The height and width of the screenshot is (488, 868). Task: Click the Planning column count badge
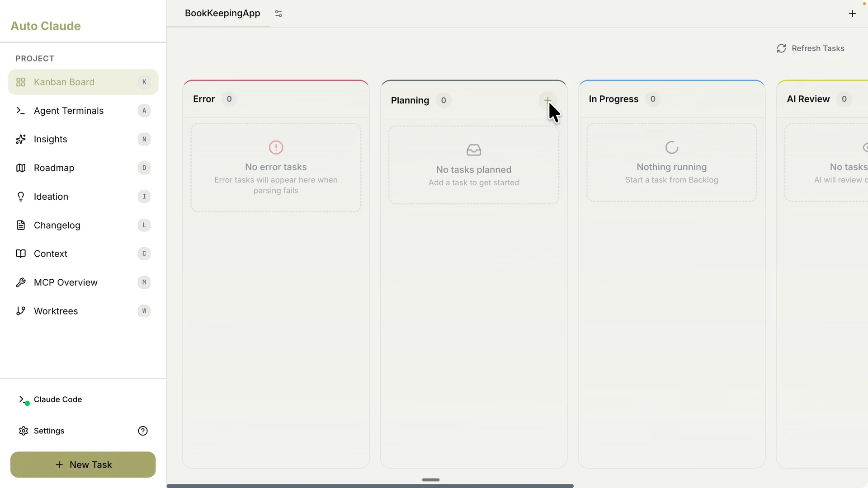point(443,100)
